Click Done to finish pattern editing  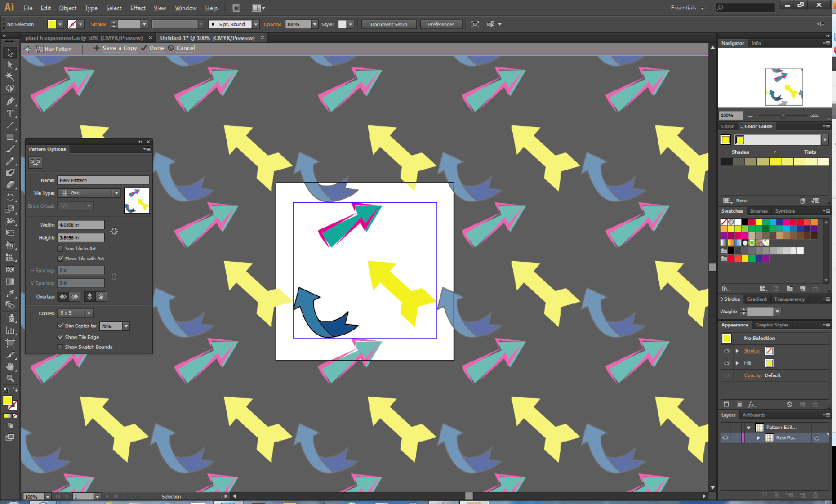(157, 48)
